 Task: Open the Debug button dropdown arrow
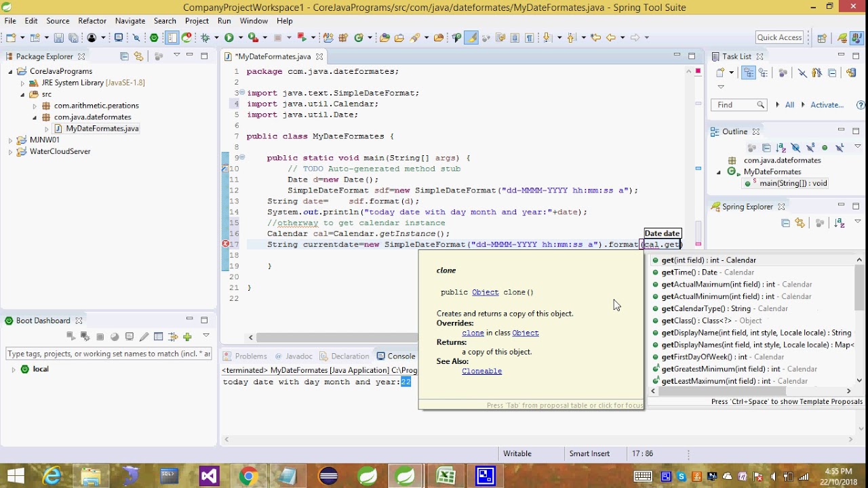pyautogui.click(x=216, y=38)
